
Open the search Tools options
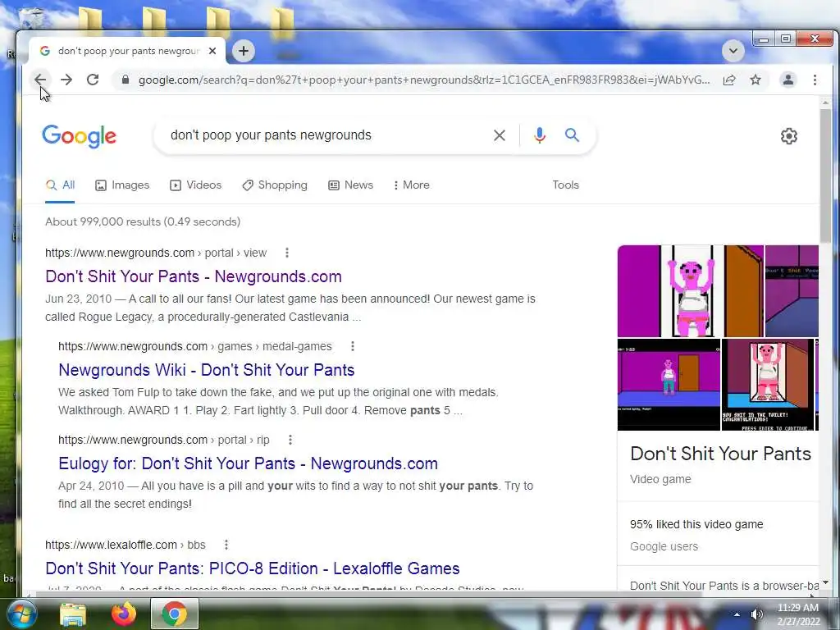coord(566,185)
